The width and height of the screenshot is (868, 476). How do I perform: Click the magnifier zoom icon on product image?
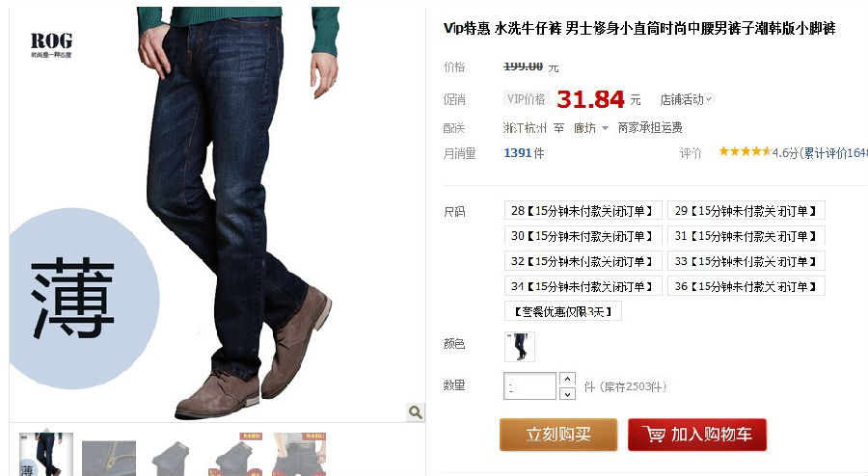coord(415,411)
